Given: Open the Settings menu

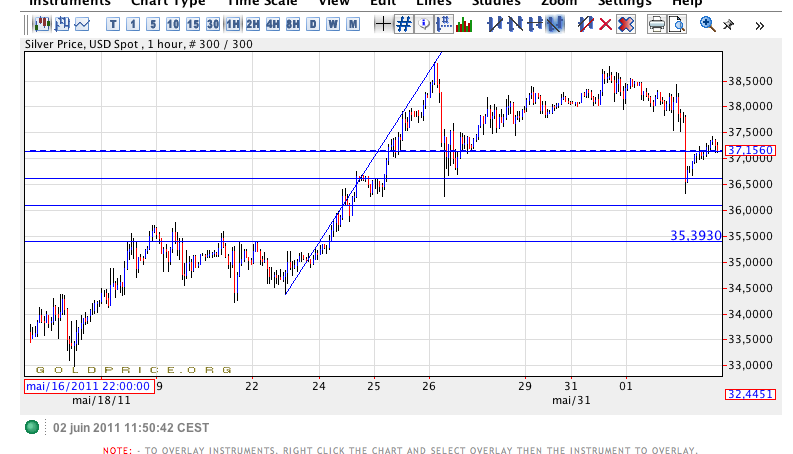Looking at the screenshot, I should [x=625, y=3].
